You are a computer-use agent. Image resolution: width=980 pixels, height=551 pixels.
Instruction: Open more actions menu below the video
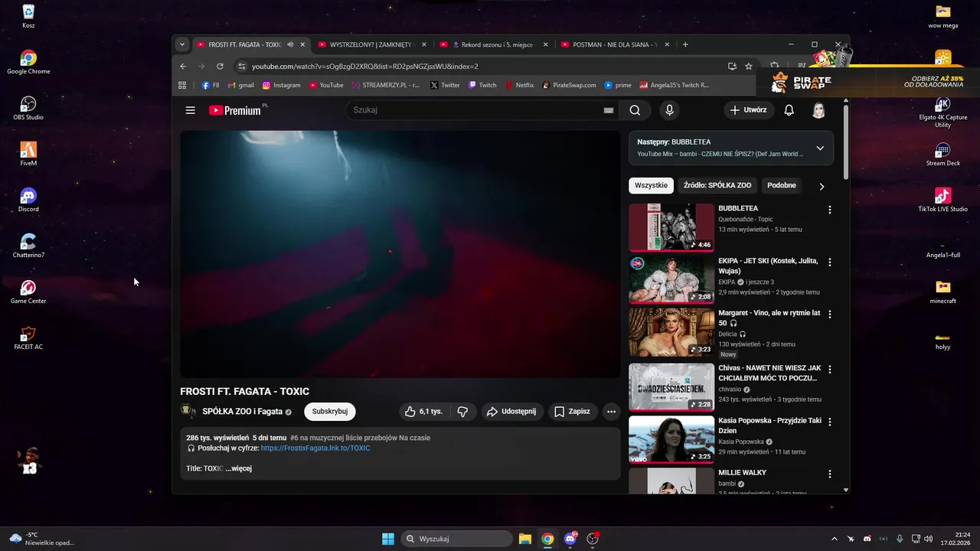[611, 412]
